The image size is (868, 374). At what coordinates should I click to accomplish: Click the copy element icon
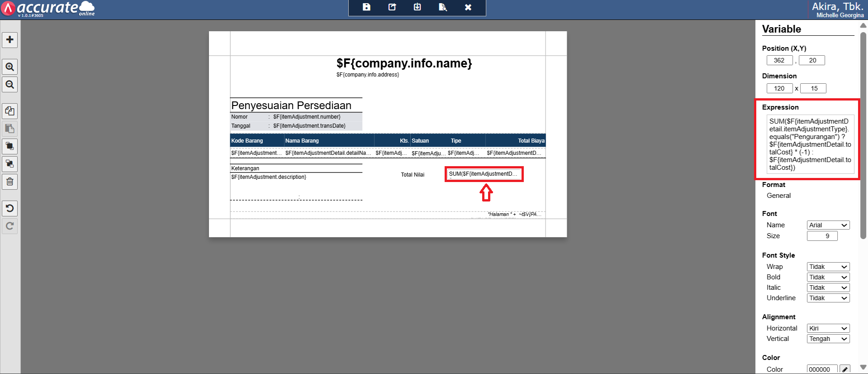point(10,111)
